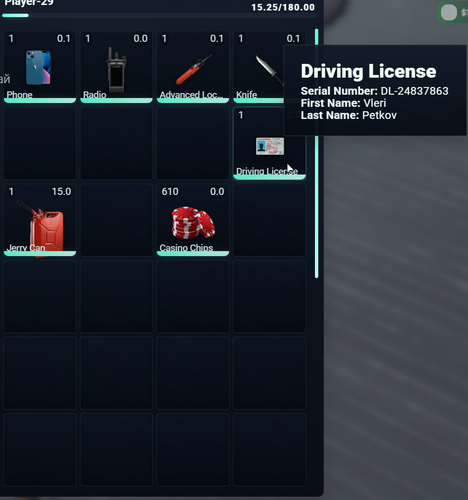Select the Knife item icon
Viewport: 468px width, 500px height.
(269, 70)
